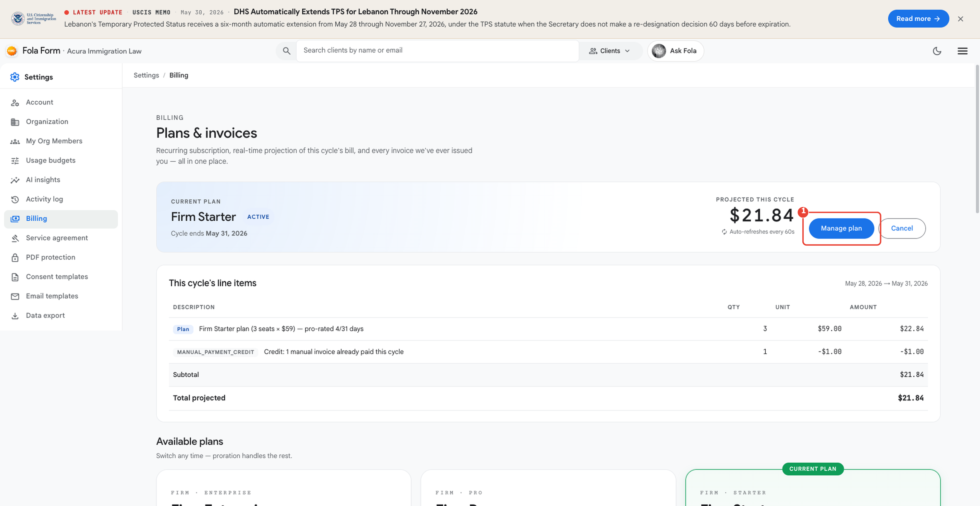Click the Settings breadcrumb link
This screenshot has width=980, height=506.
[146, 75]
